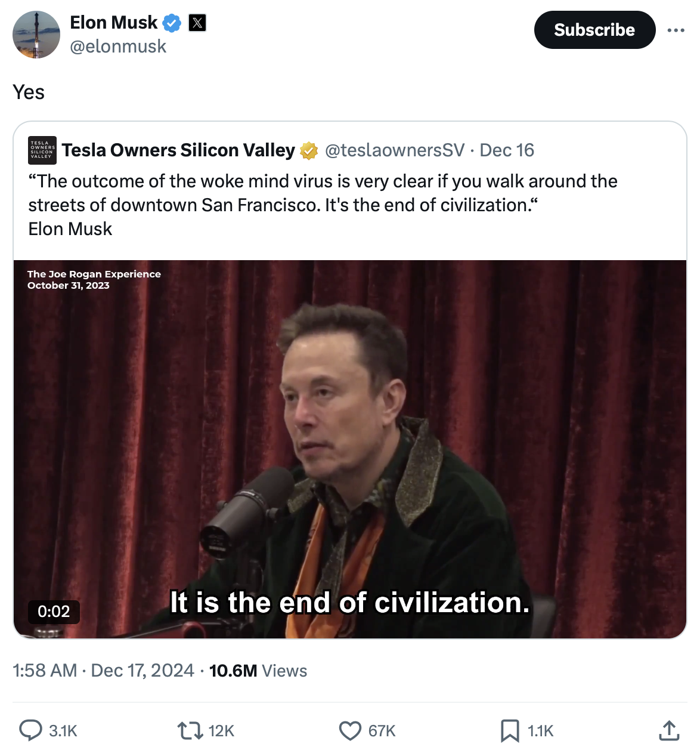The width and height of the screenshot is (700, 753).
Task: Click the X affiliation badge icon
Action: click(x=197, y=23)
